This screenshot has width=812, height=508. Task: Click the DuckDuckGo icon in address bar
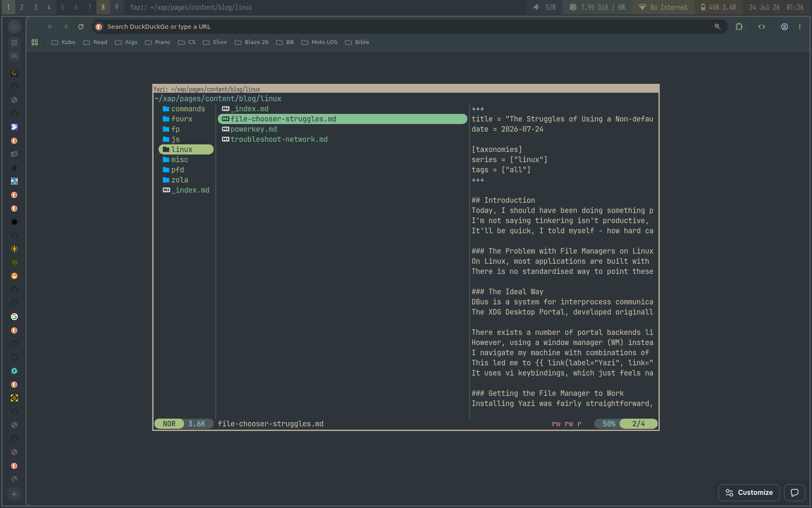[99, 27]
